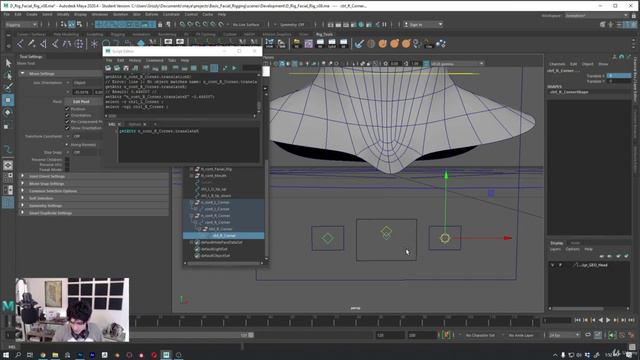The image size is (640, 360).
Task: Toggle Orientation checkbox in Move Settings
Action: (67, 116)
